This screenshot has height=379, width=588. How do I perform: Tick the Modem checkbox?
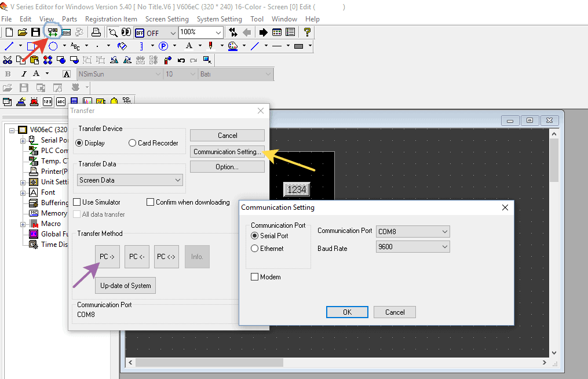pyautogui.click(x=254, y=277)
